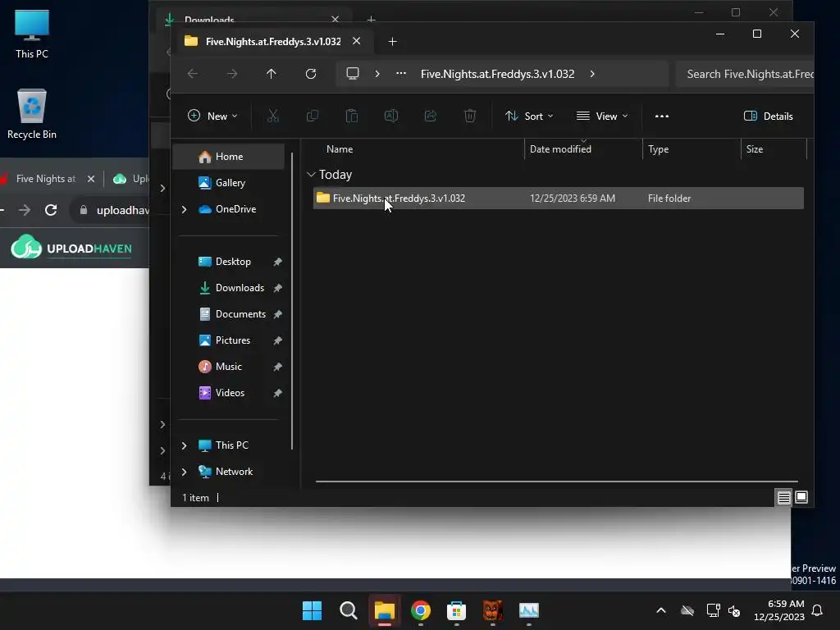This screenshot has height=630, width=840.
Task: Open Home in the navigation pane
Action: click(x=229, y=157)
